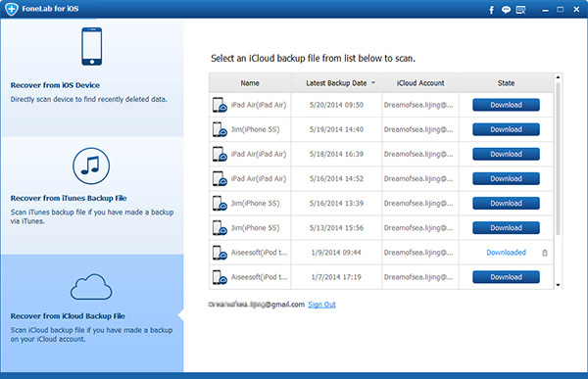Open the Downloaded Aiseesoft 1/9/2014 backup
Viewport: 588px width, 379px height.
506,253
